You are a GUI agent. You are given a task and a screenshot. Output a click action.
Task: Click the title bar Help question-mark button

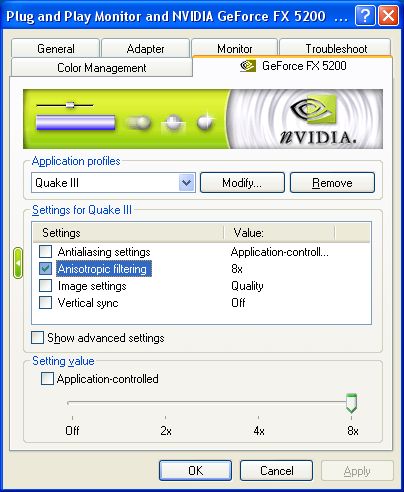point(365,15)
